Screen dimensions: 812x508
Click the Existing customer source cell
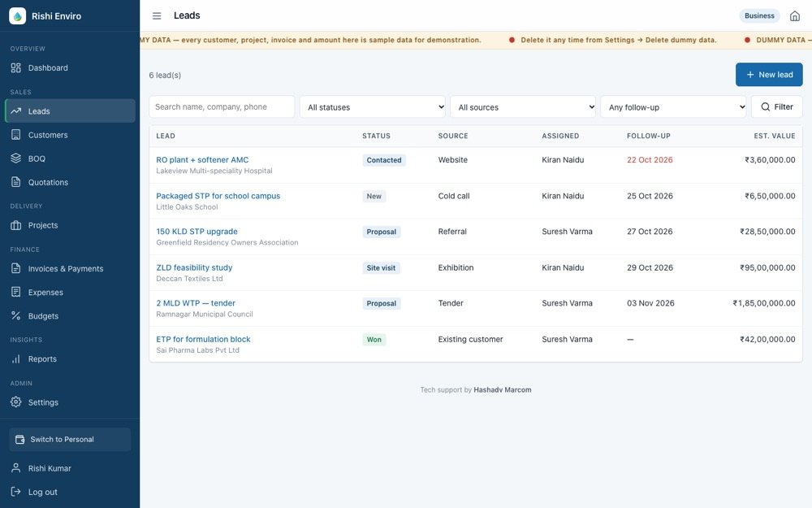coord(470,339)
